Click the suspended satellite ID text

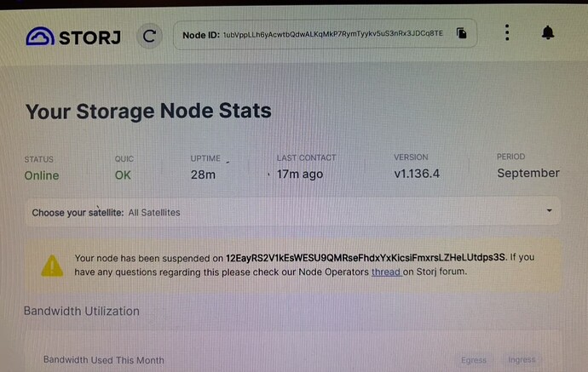click(366, 256)
